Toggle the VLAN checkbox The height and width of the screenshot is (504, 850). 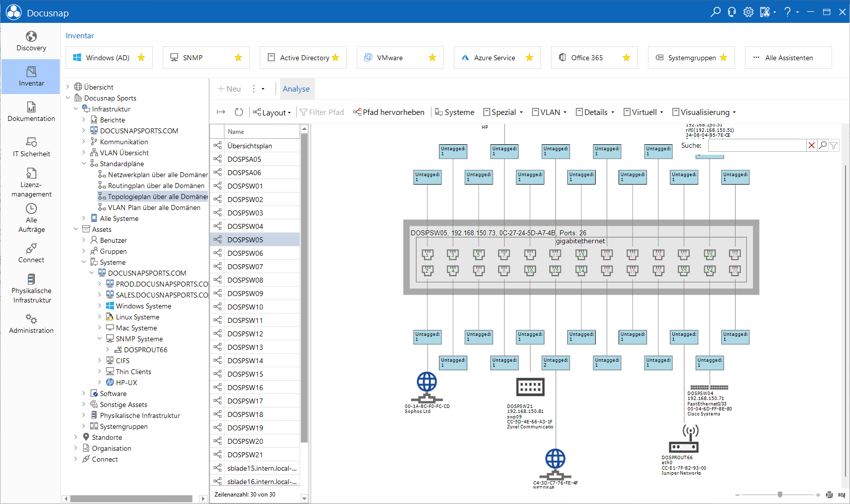535,112
